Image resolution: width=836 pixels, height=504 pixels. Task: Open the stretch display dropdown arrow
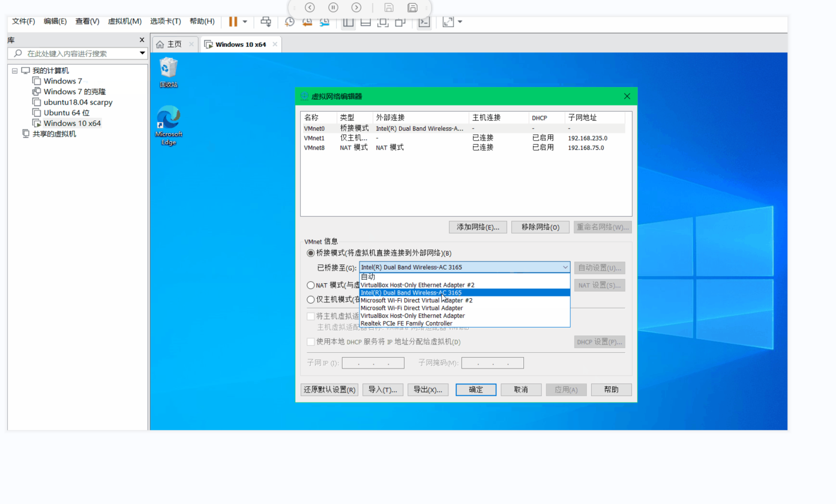pyautogui.click(x=460, y=22)
